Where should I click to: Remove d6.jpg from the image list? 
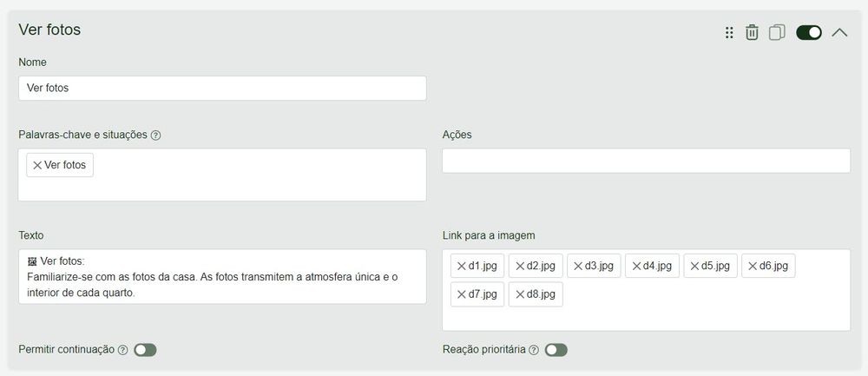(x=753, y=266)
